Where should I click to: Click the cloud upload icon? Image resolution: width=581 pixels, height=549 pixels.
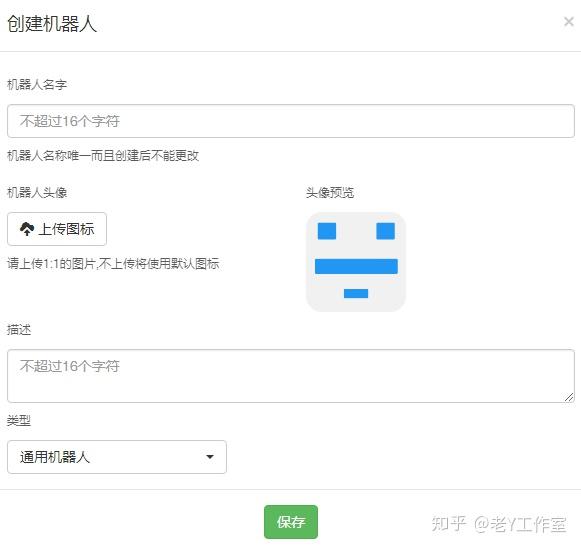tap(27, 229)
